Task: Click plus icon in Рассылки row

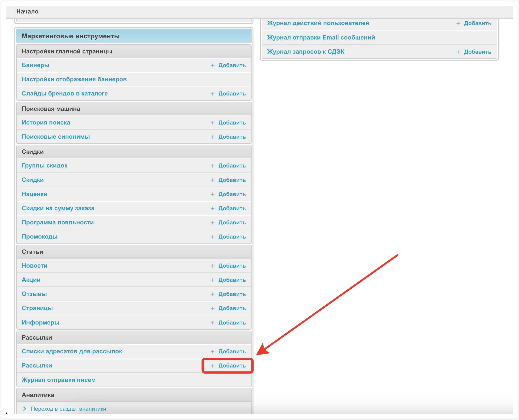Action: [212, 366]
